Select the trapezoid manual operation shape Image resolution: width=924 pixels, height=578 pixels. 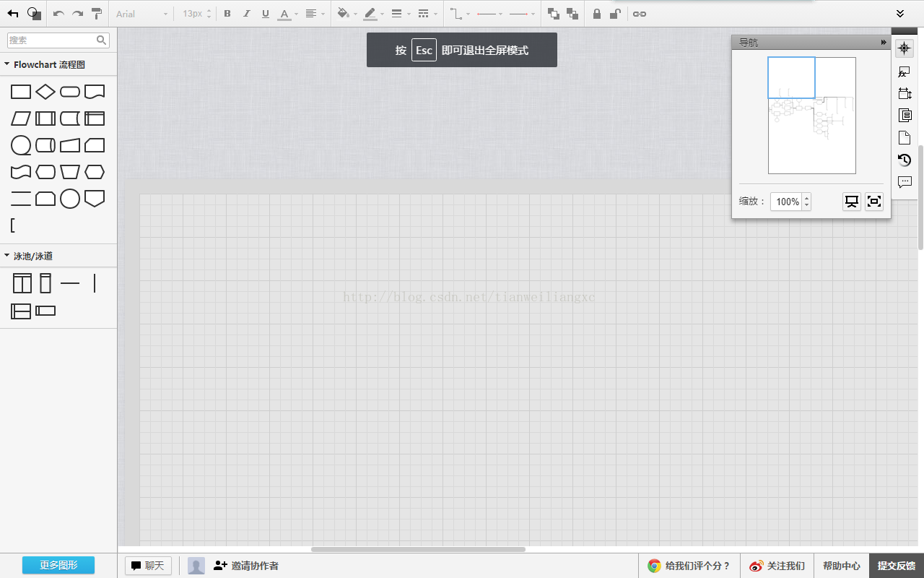pyautogui.click(x=70, y=172)
